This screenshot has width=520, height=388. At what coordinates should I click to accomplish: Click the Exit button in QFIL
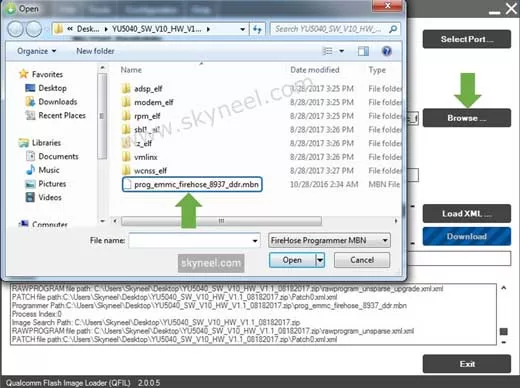[x=467, y=364]
